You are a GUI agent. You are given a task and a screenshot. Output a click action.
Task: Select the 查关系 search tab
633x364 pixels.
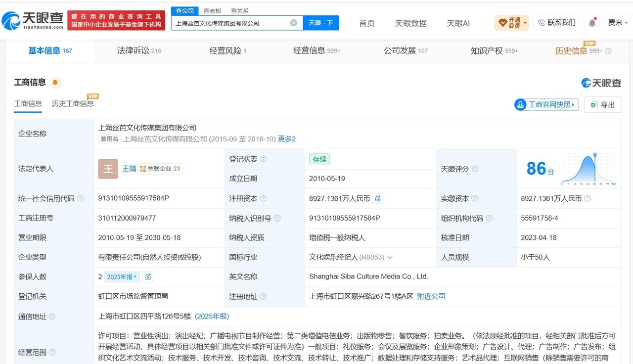coord(240,11)
